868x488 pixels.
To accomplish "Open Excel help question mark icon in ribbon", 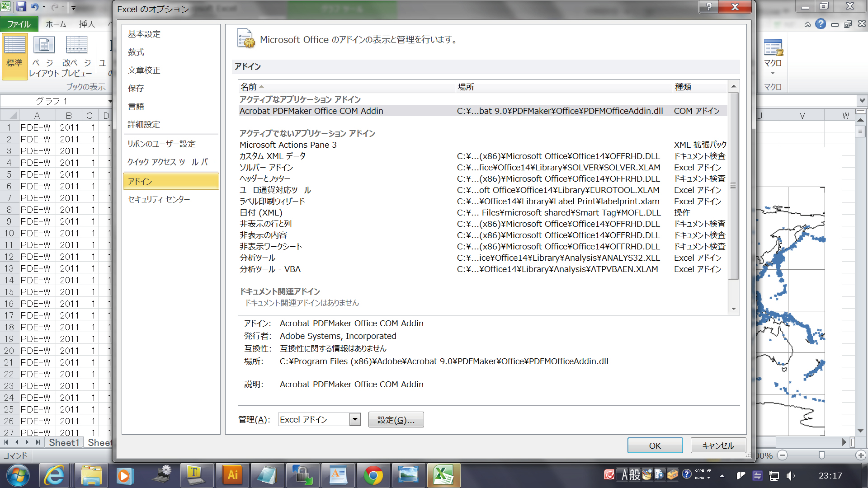I will click(x=821, y=24).
